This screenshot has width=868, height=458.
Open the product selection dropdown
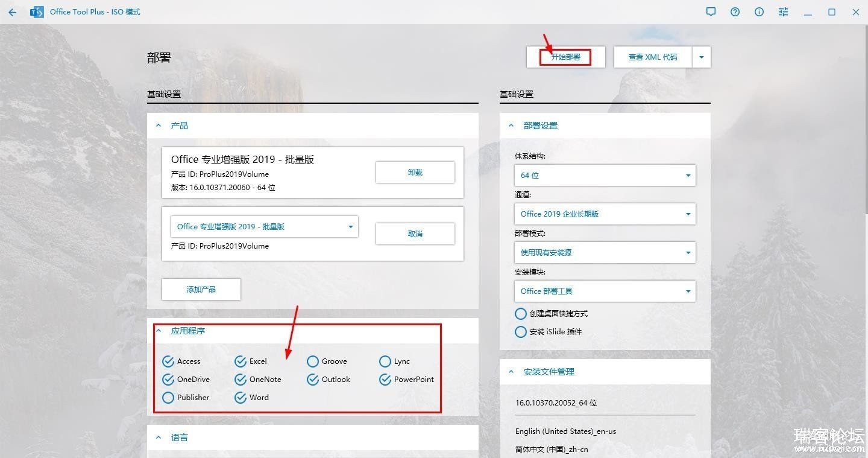click(x=265, y=227)
